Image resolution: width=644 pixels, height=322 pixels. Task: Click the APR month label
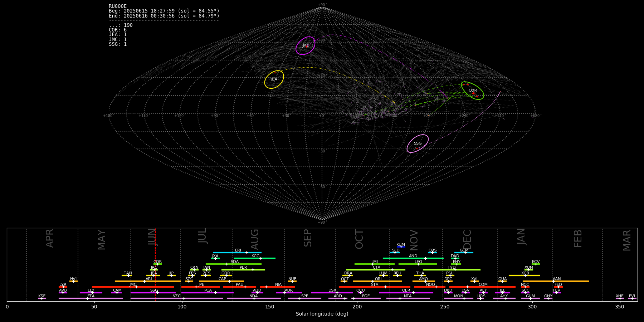[50, 238]
